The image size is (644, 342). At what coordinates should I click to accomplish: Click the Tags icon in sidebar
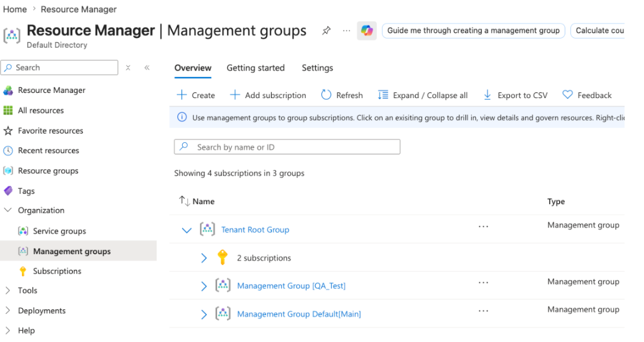[x=8, y=191]
